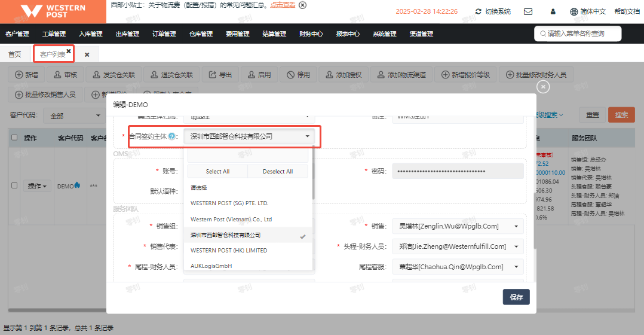Choose WESTERN POST (SG) PTE. LTD.

(248, 203)
